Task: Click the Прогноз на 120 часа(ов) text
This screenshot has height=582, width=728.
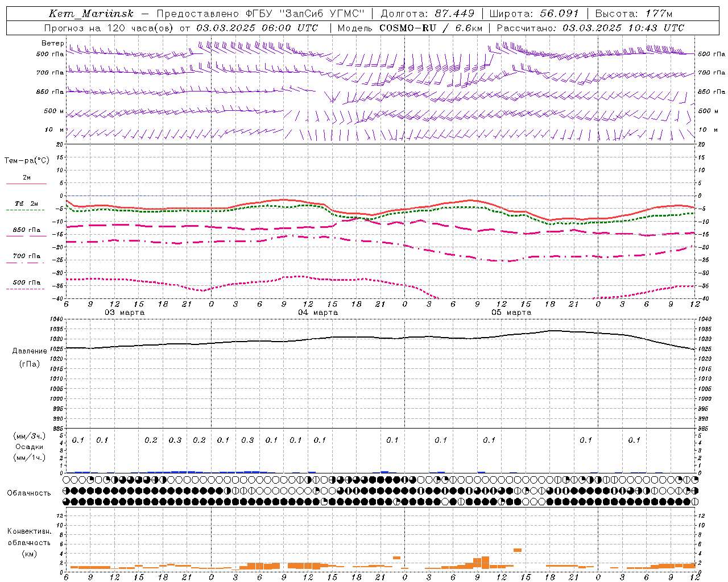Action: (x=109, y=28)
